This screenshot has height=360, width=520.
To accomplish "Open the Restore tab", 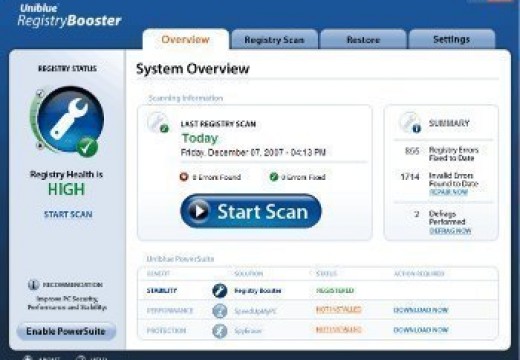I will (363, 40).
